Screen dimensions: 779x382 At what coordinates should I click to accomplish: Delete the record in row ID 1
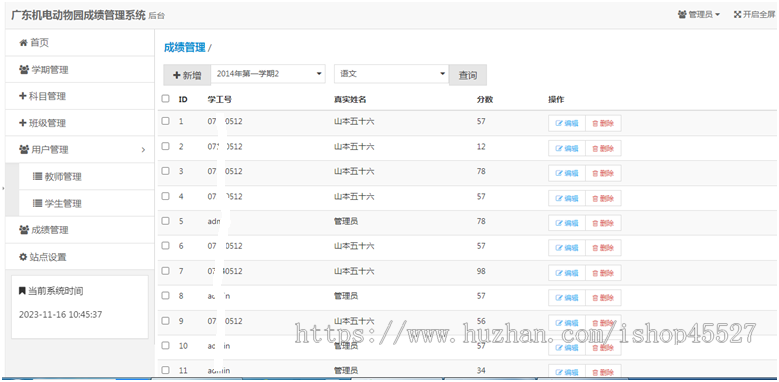pyautogui.click(x=603, y=124)
